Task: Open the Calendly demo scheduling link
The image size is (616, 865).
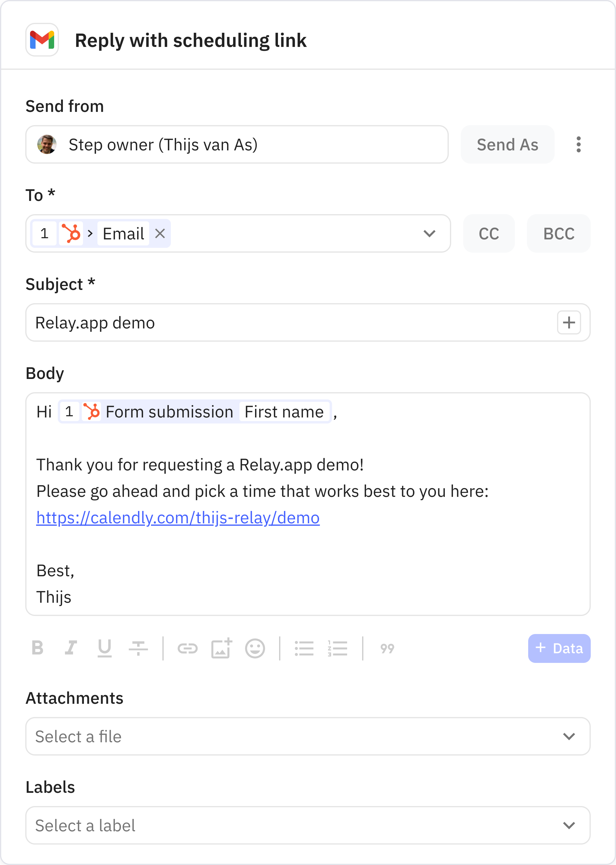Action: click(x=178, y=517)
